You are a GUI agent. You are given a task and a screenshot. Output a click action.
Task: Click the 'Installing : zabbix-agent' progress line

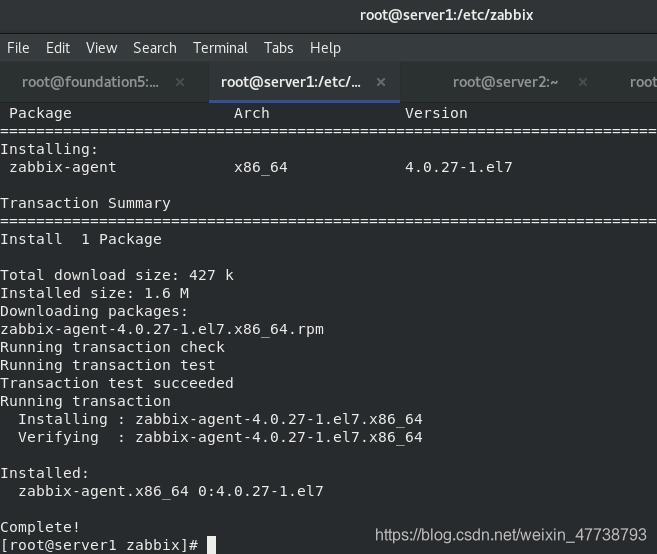point(220,419)
